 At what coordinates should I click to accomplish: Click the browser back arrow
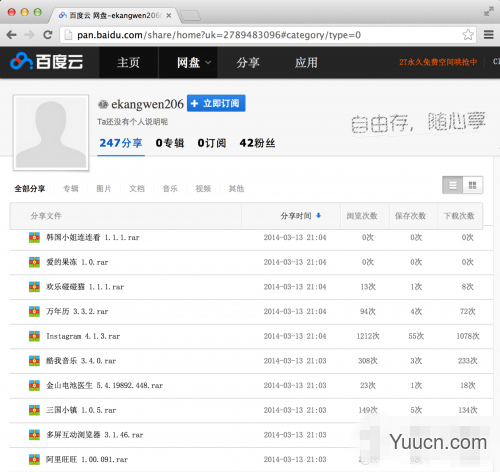(x=11, y=35)
